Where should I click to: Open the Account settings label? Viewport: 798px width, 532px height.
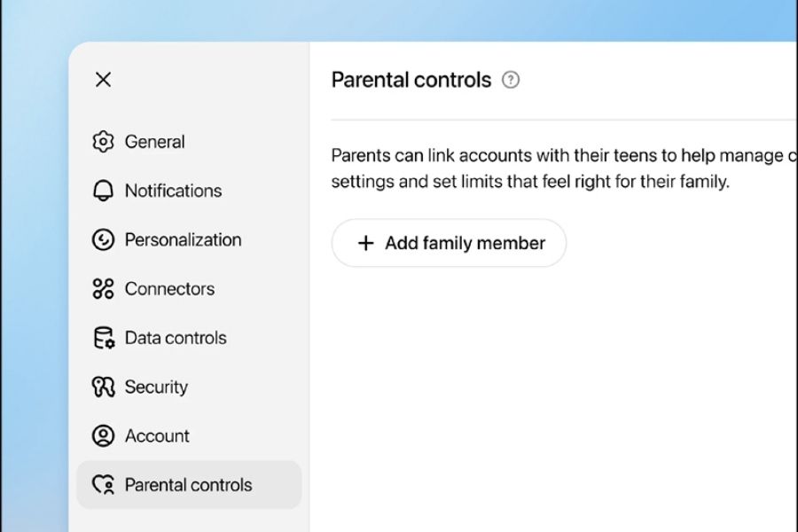pyautogui.click(x=157, y=436)
